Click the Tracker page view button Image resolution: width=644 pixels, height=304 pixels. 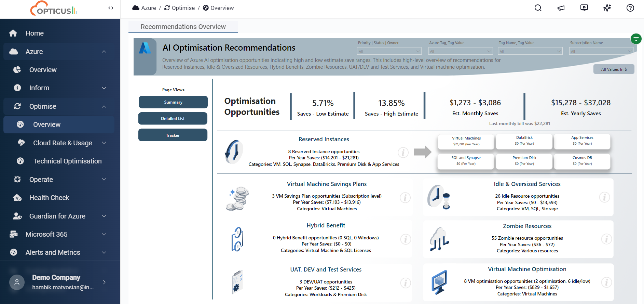click(173, 135)
